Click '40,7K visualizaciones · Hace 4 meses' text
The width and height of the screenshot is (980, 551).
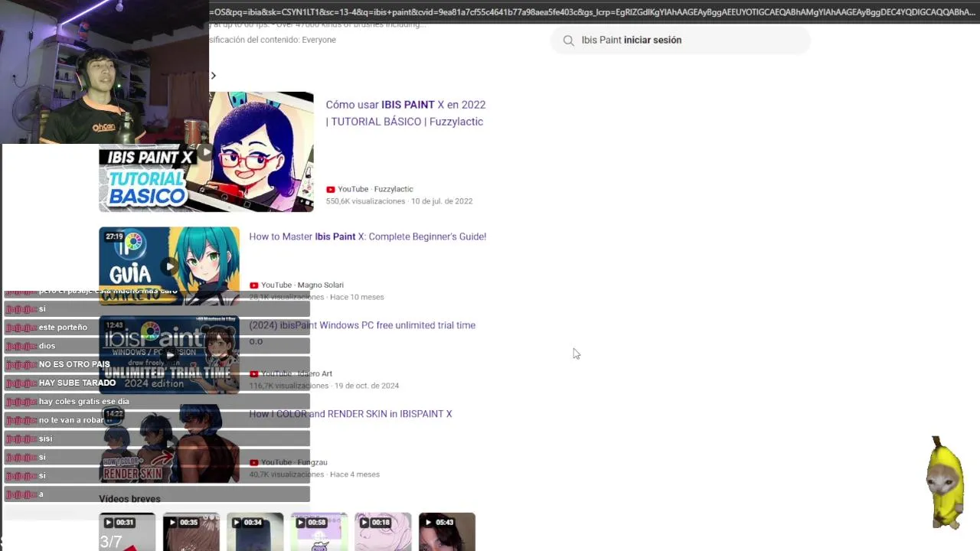pyautogui.click(x=315, y=474)
